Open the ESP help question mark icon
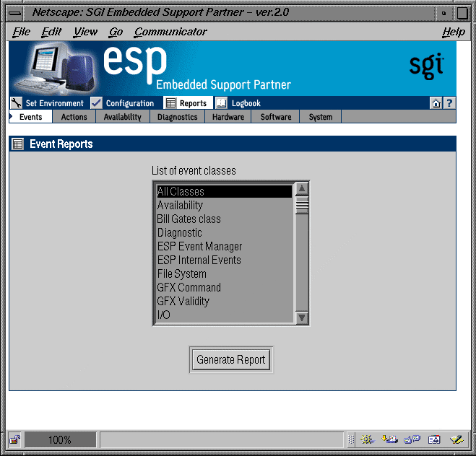Viewport: 476px width, 456px height. tap(449, 103)
